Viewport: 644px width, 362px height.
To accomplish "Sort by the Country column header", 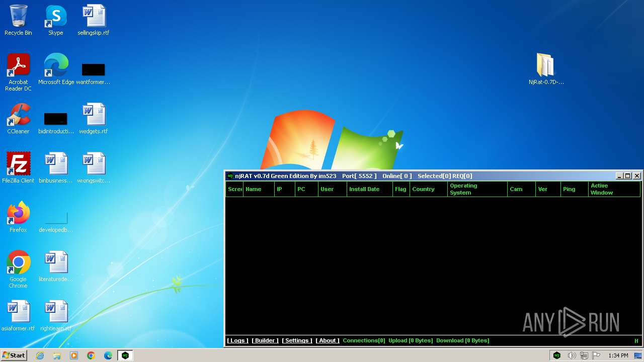I will (x=429, y=189).
